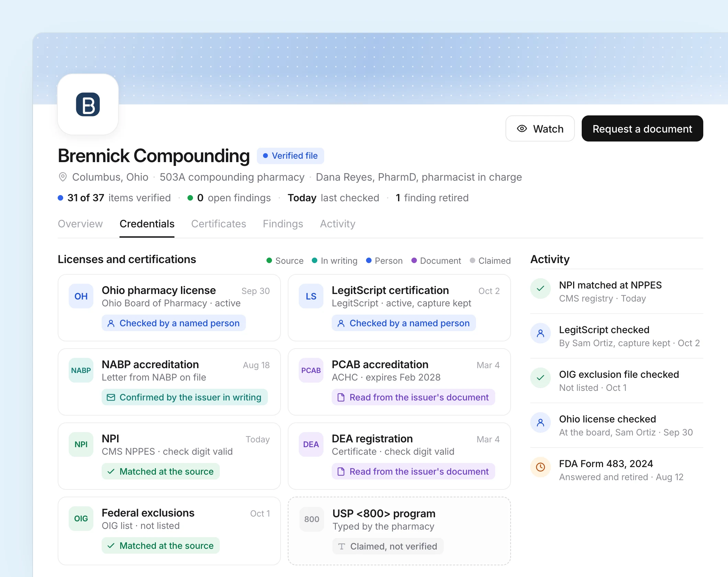Screen dimensions: 728x577
Task: Click person icon for LegitScript checked activity
Action: point(541,333)
